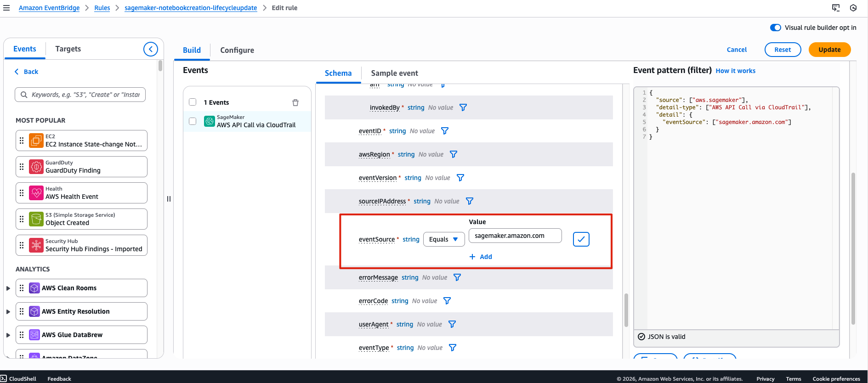Open CloudShell from the footer
Screen dimensions: 868x383
pos(18,379)
